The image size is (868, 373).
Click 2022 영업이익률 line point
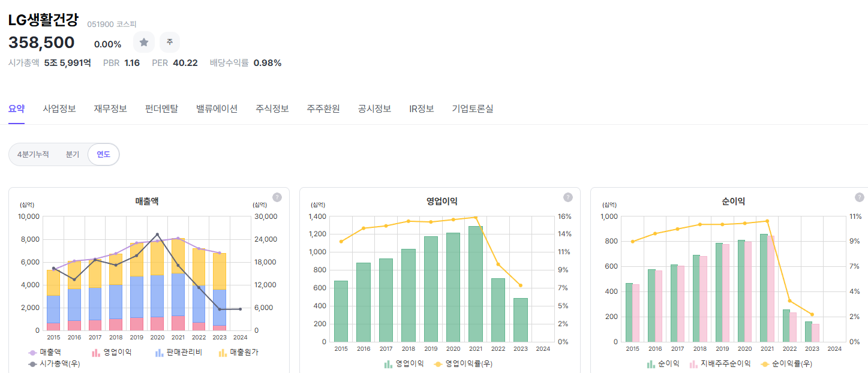(498, 264)
